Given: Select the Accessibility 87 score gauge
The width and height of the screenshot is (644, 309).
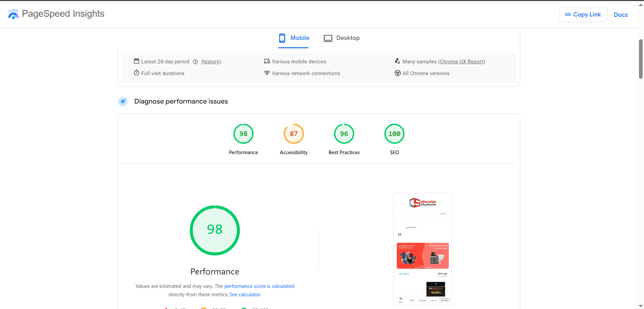Looking at the screenshot, I should pos(294,134).
